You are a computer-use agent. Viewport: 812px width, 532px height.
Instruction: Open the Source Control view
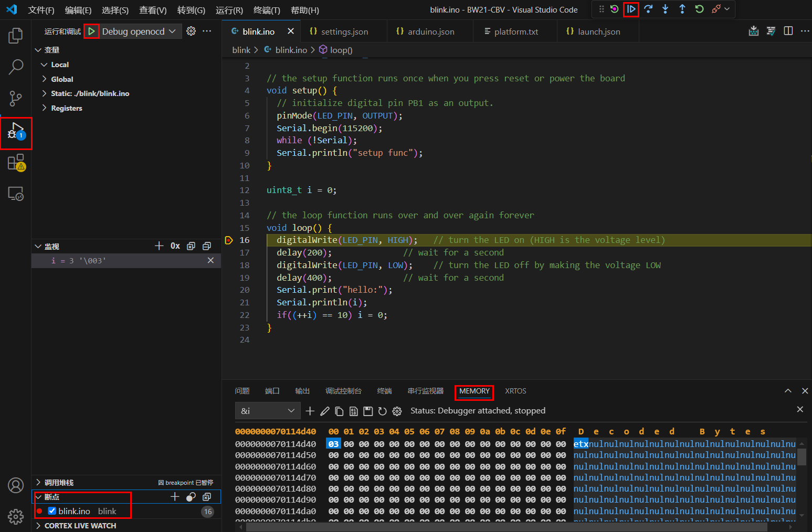[x=16, y=99]
